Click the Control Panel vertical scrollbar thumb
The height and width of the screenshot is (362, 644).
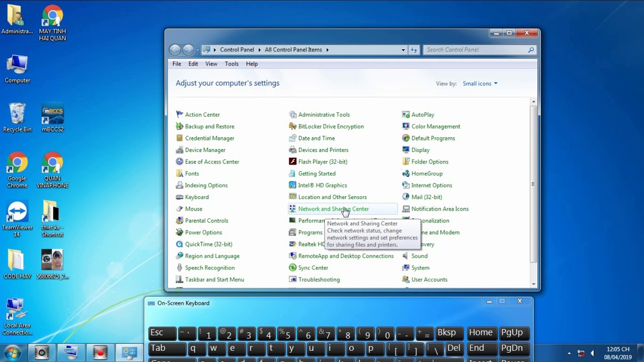pos(534,184)
